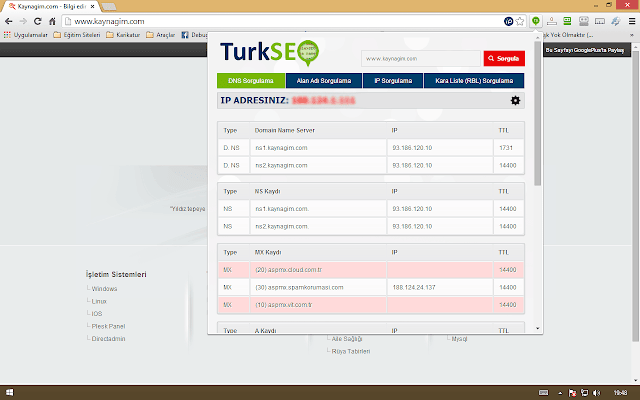Click the taskbar clock
The image size is (640, 400).
point(620,393)
